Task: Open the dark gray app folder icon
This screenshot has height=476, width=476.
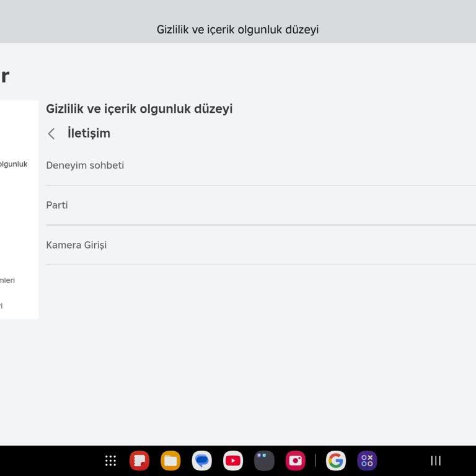Action: coord(265,461)
